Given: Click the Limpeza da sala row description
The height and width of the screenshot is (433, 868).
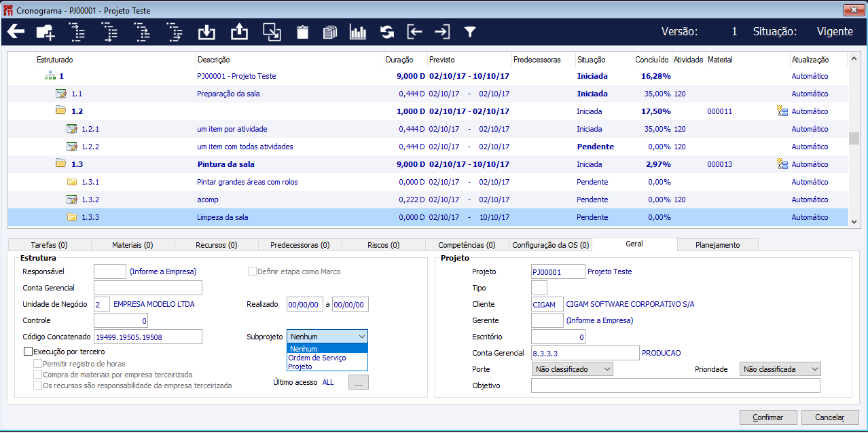Looking at the screenshot, I should tap(223, 217).
